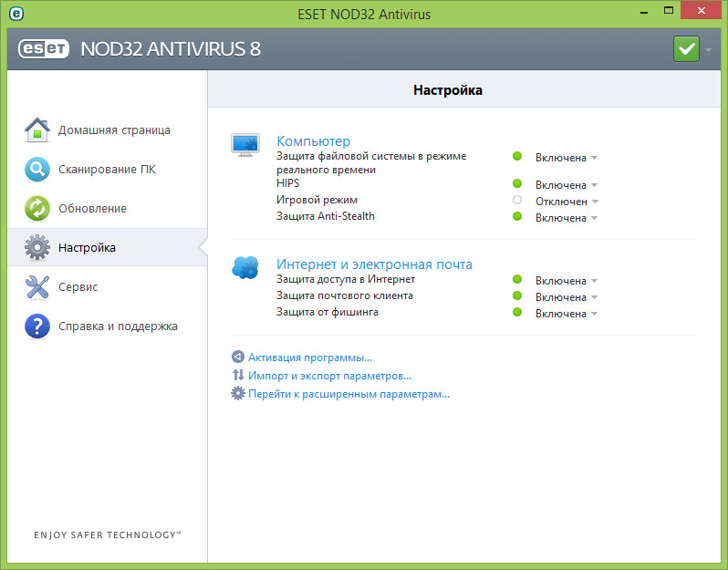This screenshot has width=728, height=570.
Task: Open the Отключен dropdown for Игровой режим
Action: (x=567, y=202)
